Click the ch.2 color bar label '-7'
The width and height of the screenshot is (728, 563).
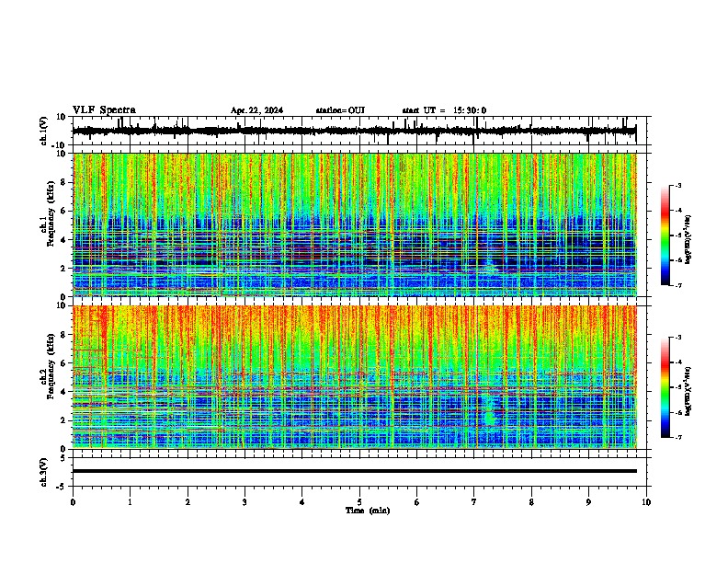pos(677,437)
